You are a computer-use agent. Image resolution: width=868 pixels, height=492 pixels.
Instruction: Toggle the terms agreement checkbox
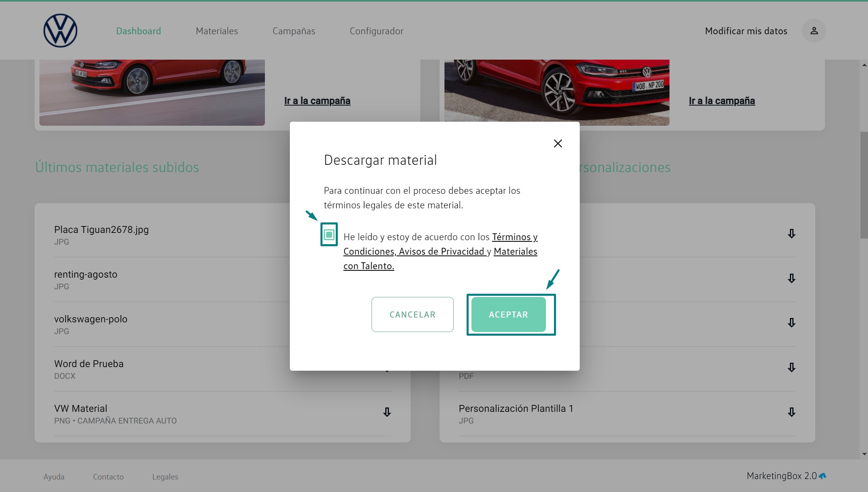point(329,235)
